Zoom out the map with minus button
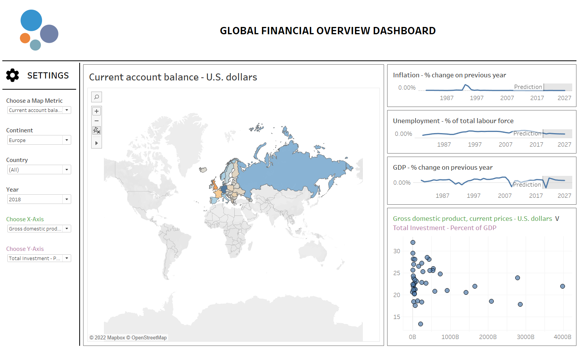Viewport: 588px width, 364px height. pyautogui.click(x=97, y=121)
